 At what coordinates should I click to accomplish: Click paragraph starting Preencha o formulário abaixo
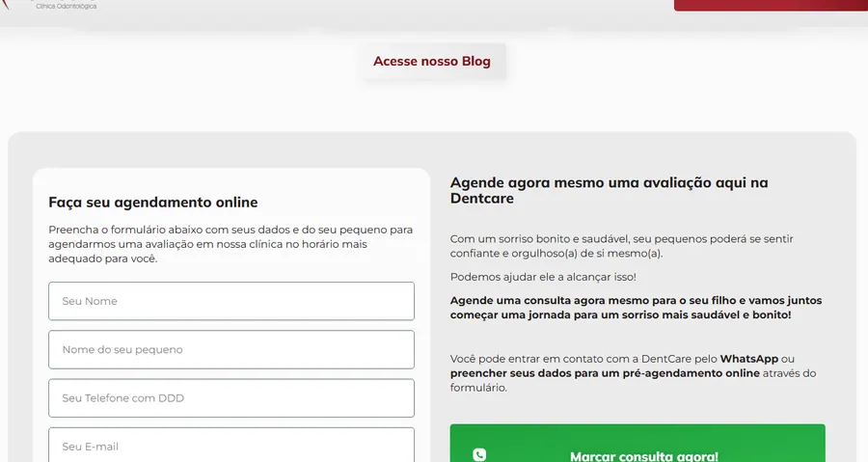(231, 244)
